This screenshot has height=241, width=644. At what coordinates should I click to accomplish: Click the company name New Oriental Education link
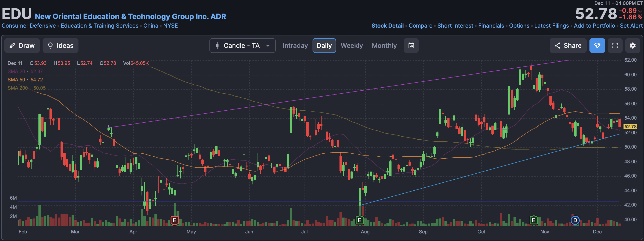pyautogui.click(x=130, y=17)
